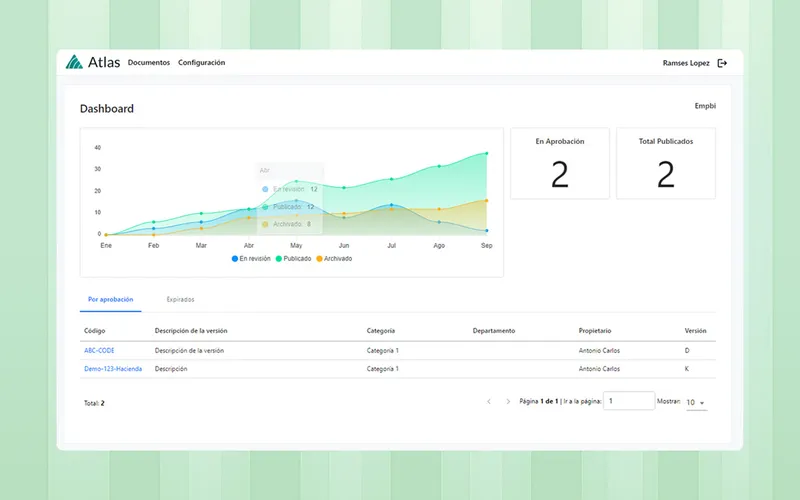Click the Jun label on chart axis
The width and height of the screenshot is (800, 500).
coord(344,245)
